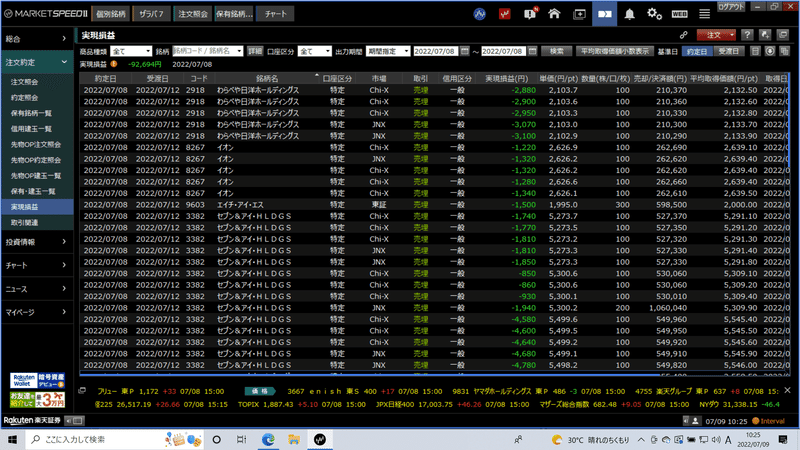Open the blue round market logo icon
Image resolution: width=800 pixels, height=450 pixels.
click(479, 14)
